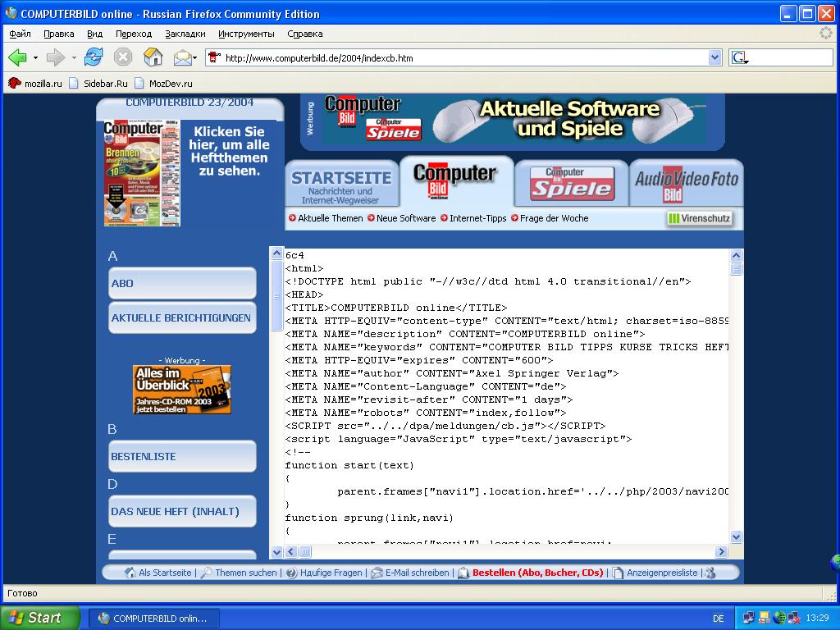This screenshot has width=840, height=630.
Task: Click the system tray clock 13:29
Action: [x=818, y=618]
